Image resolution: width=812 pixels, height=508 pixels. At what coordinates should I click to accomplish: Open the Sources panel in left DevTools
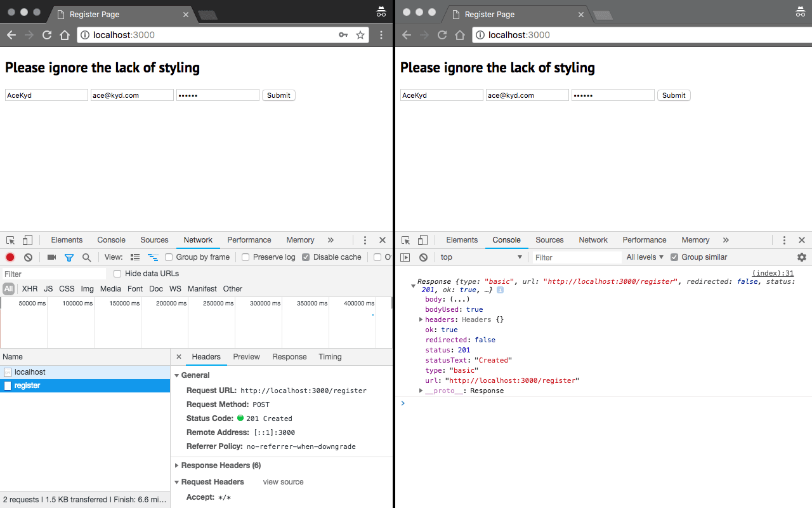click(154, 240)
